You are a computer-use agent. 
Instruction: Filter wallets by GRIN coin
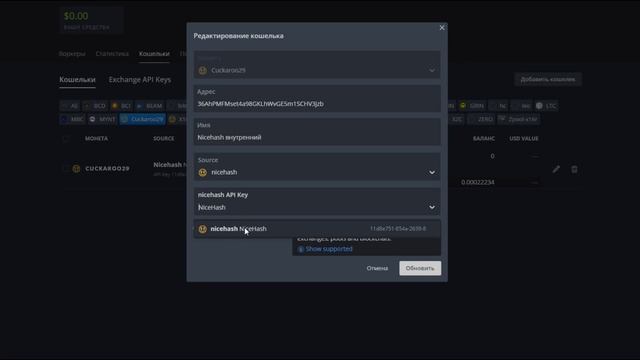pos(472,106)
